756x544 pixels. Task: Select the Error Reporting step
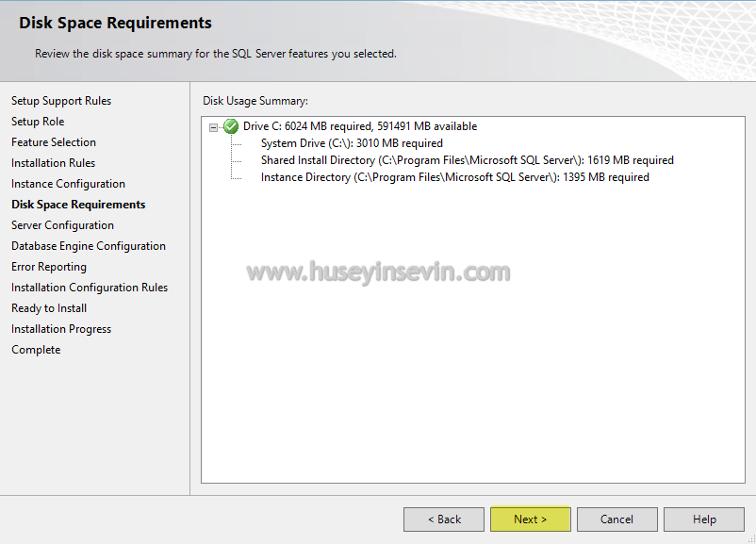(49, 267)
